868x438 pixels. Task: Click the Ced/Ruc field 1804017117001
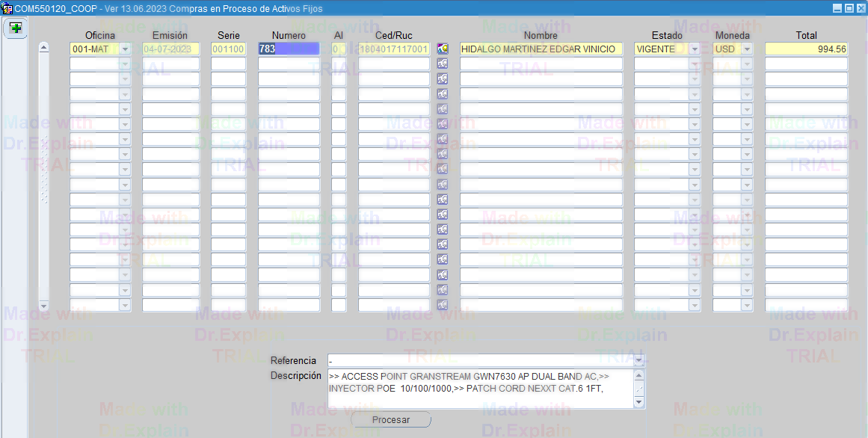394,49
